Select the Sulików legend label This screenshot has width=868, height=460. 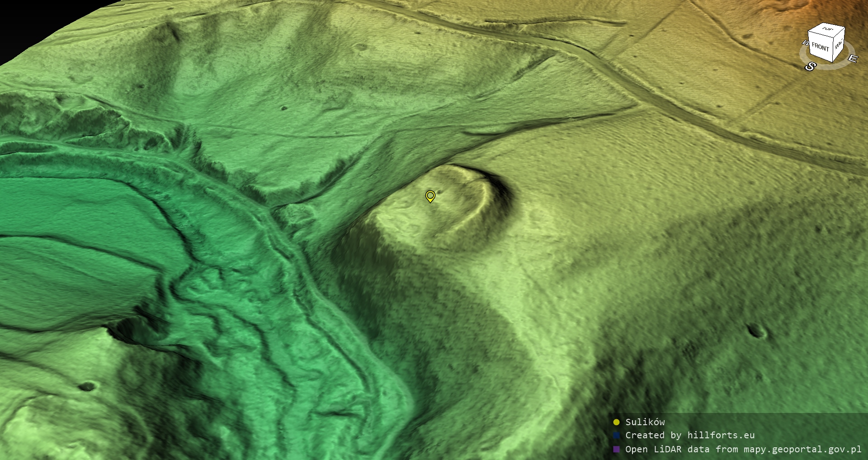(645, 422)
